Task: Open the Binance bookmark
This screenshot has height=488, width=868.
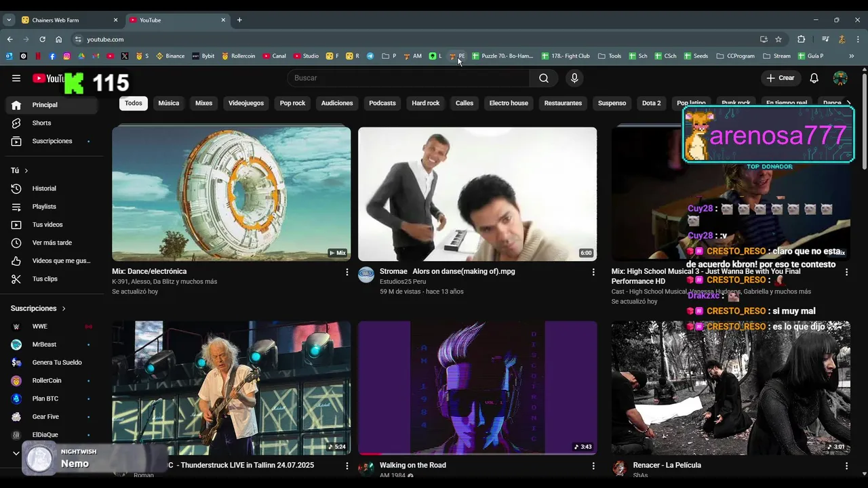Action: point(170,56)
